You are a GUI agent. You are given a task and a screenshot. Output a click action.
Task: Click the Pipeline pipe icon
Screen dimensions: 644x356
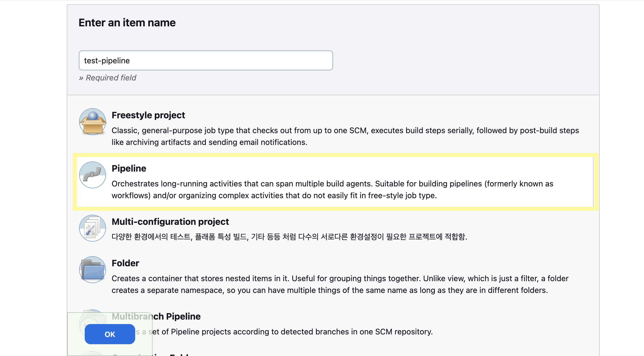coord(93,175)
